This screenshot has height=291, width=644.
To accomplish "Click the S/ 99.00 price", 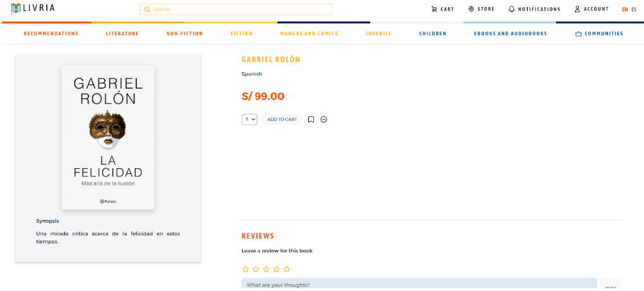I will click(x=263, y=96).
